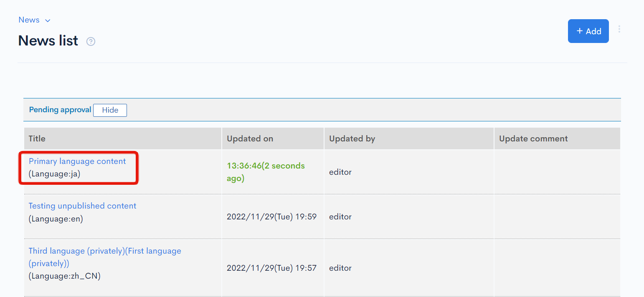Click the News breadcrumb link
The width and height of the screenshot is (644, 297).
point(29,20)
